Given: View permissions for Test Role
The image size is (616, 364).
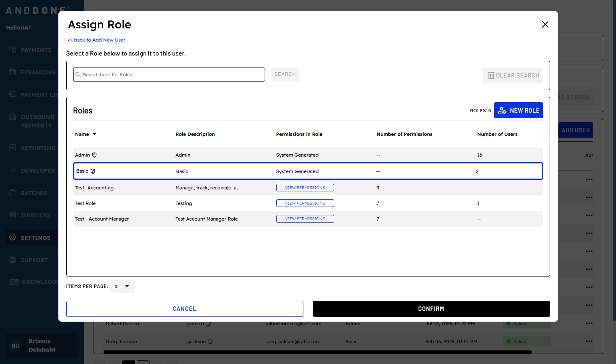Looking at the screenshot, I should (305, 203).
